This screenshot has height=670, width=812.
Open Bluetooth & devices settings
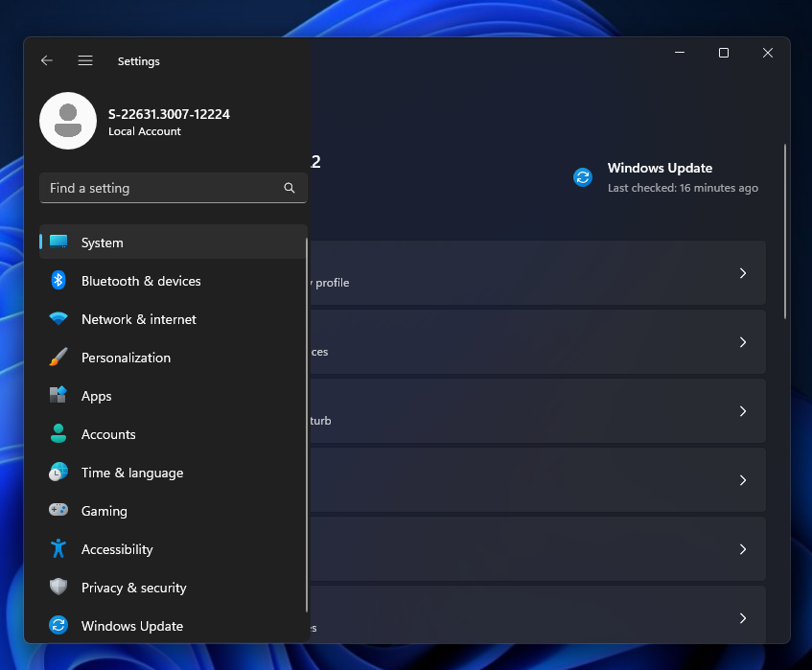tap(174, 281)
